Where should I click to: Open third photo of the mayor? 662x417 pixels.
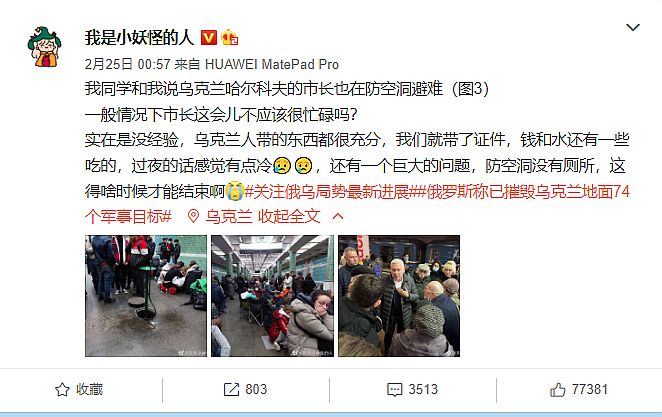pos(399,296)
